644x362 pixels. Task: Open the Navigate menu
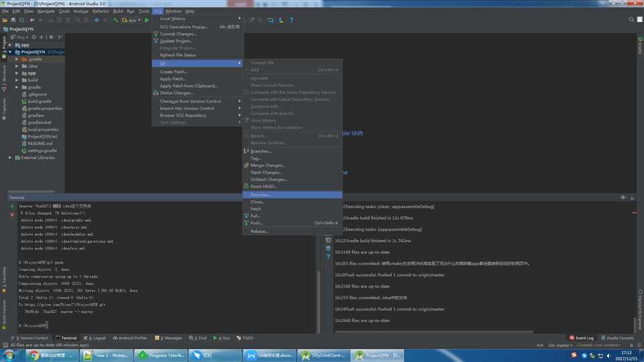click(x=46, y=11)
